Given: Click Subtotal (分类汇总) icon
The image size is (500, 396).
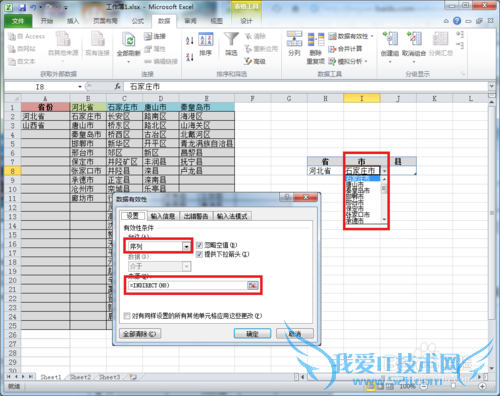Looking at the screenshot, I should pyautogui.click(x=440, y=39).
